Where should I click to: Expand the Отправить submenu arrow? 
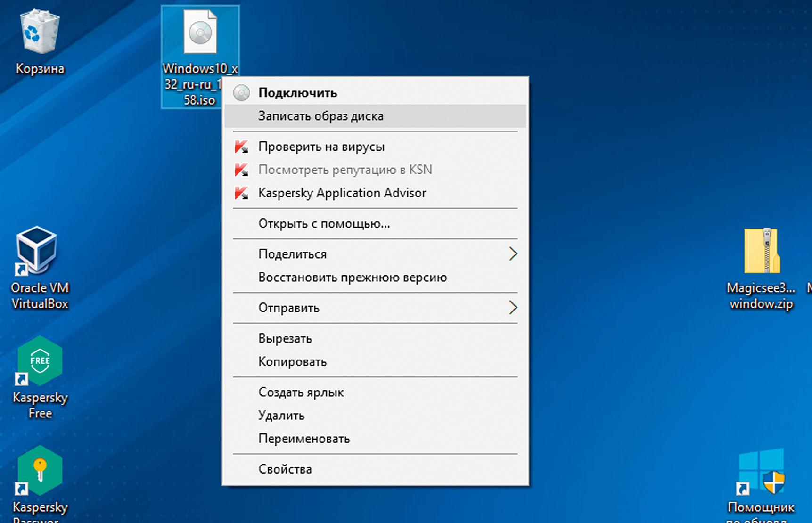[x=513, y=308]
